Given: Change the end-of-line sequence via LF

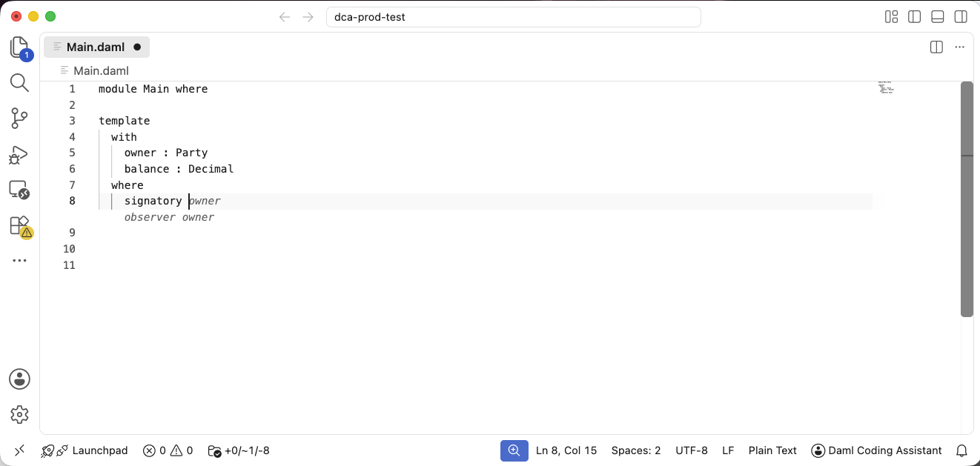Looking at the screenshot, I should (x=728, y=450).
